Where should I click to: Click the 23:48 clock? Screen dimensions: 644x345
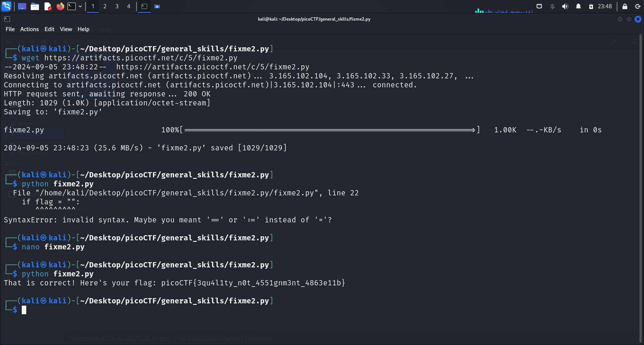(605, 6)
